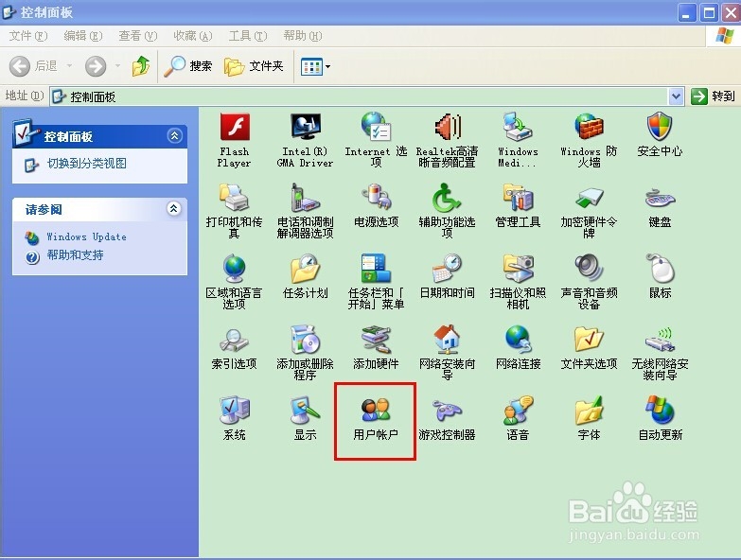This screenshot has height=560, width=741.
Task: Open 加密硬件令牌 icon
Action: (x=589, y=211)
